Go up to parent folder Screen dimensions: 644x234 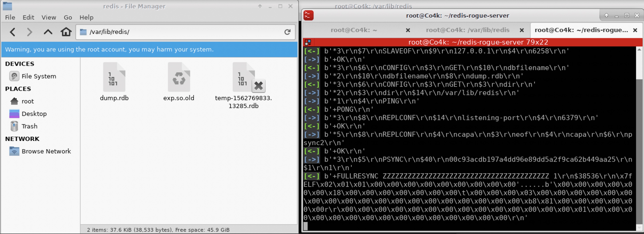click(x=48, y=32)
